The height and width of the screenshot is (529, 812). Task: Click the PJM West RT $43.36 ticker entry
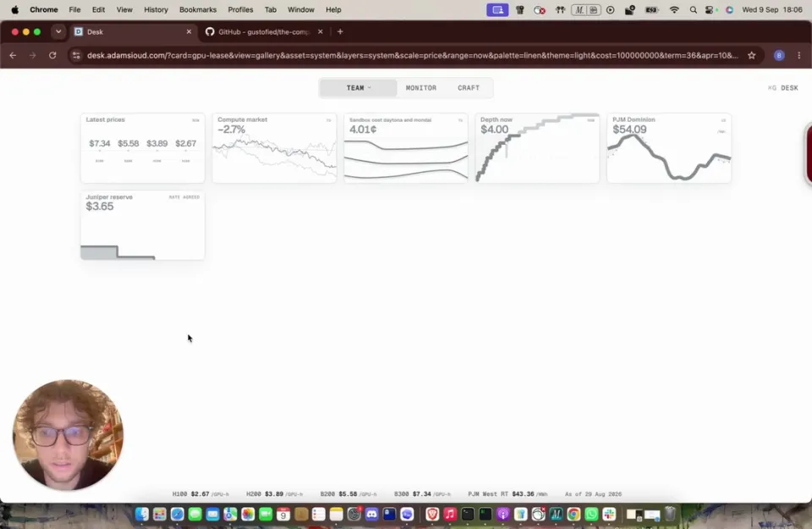point(507,493)
